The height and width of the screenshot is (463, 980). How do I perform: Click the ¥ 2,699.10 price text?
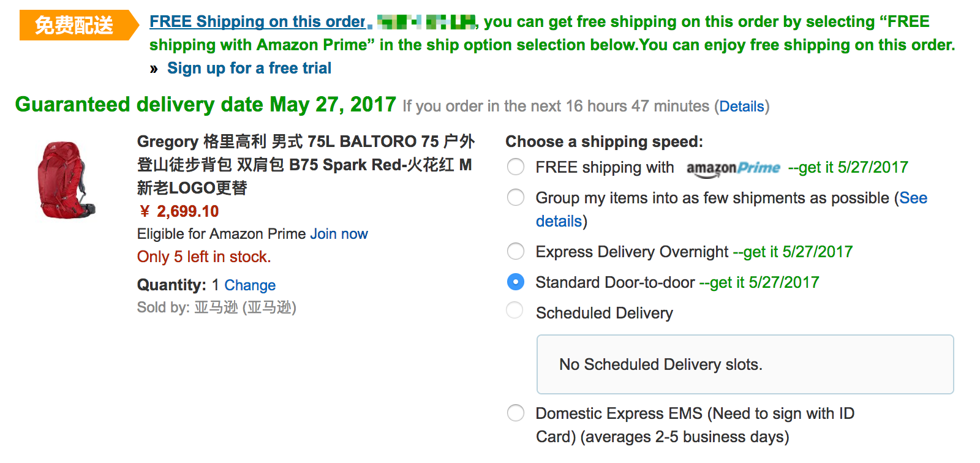pos(179,211)
